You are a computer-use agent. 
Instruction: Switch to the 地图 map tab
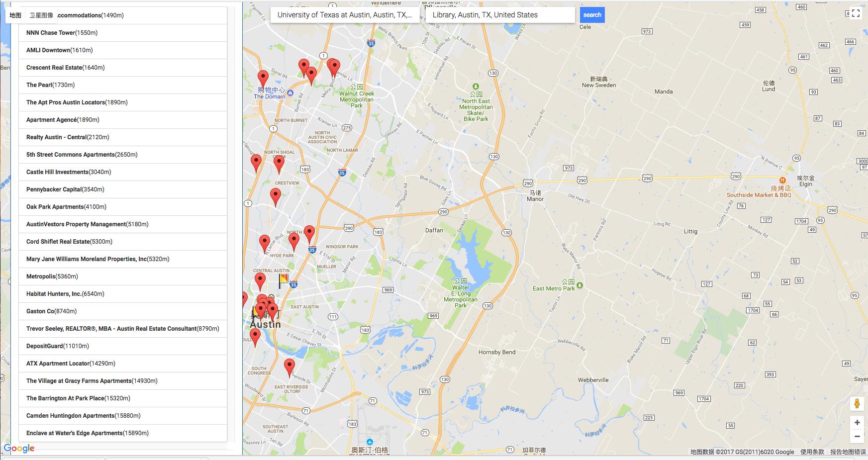coord(15,15)
